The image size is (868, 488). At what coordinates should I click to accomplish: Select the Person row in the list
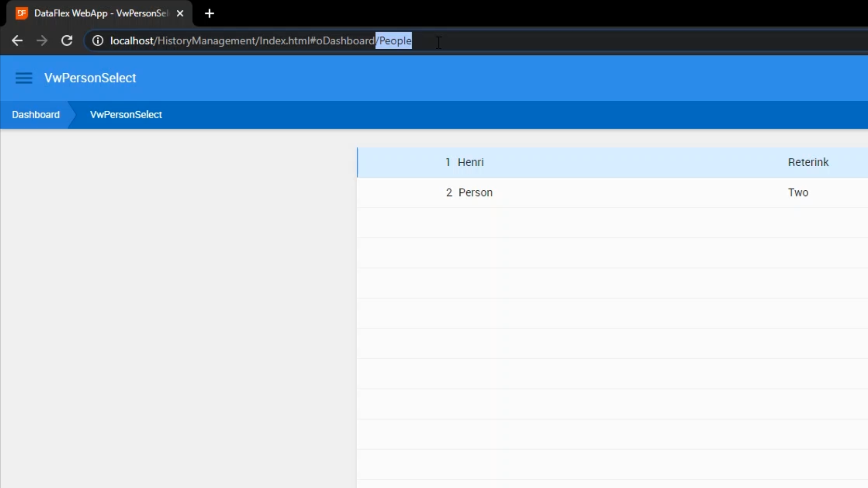click(x=475, y=192)
